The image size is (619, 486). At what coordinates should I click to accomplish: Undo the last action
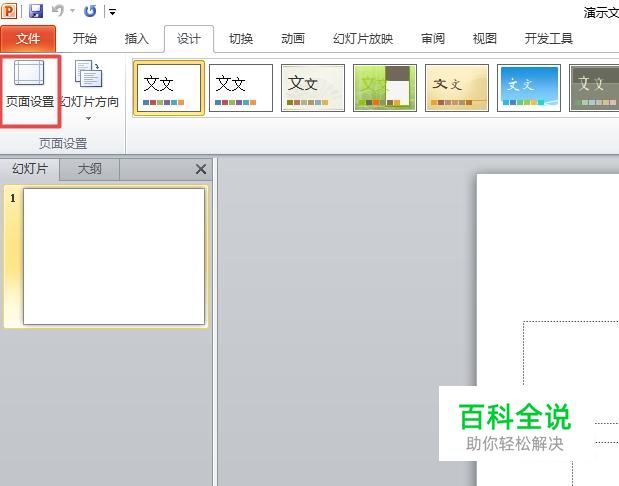[58, 11]
